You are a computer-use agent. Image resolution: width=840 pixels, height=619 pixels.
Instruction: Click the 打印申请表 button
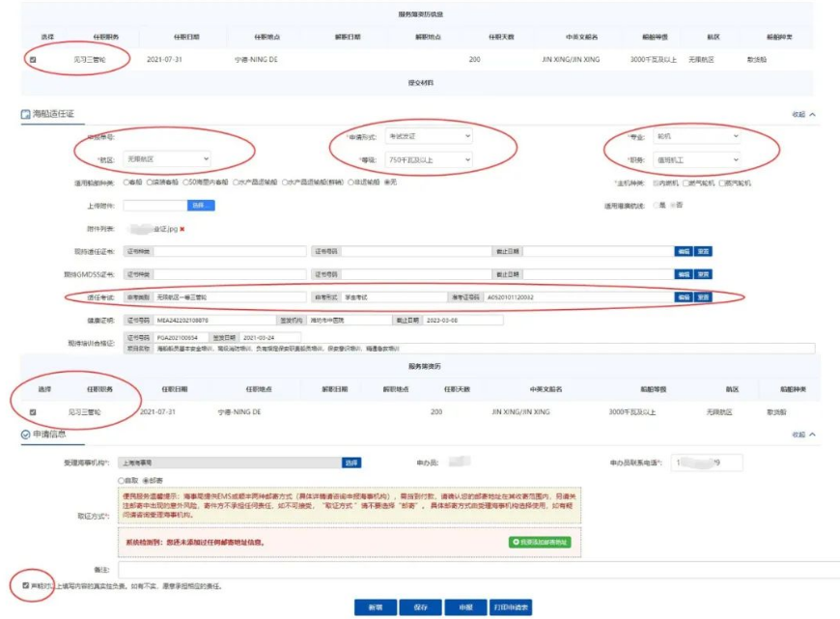(511, 607)
